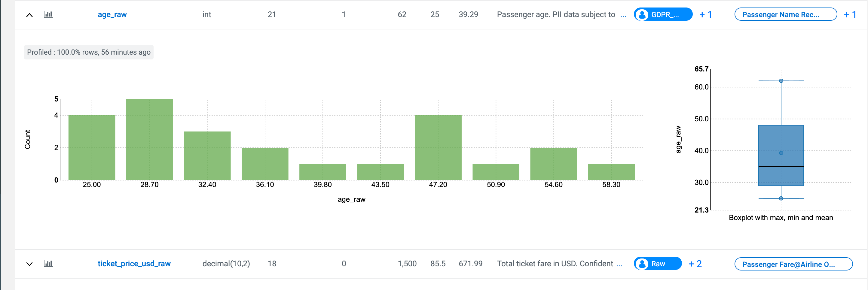Screen dimensions: 868x290
Task: Show the +2 more tags for ticket_price
Action: [695, 264]
